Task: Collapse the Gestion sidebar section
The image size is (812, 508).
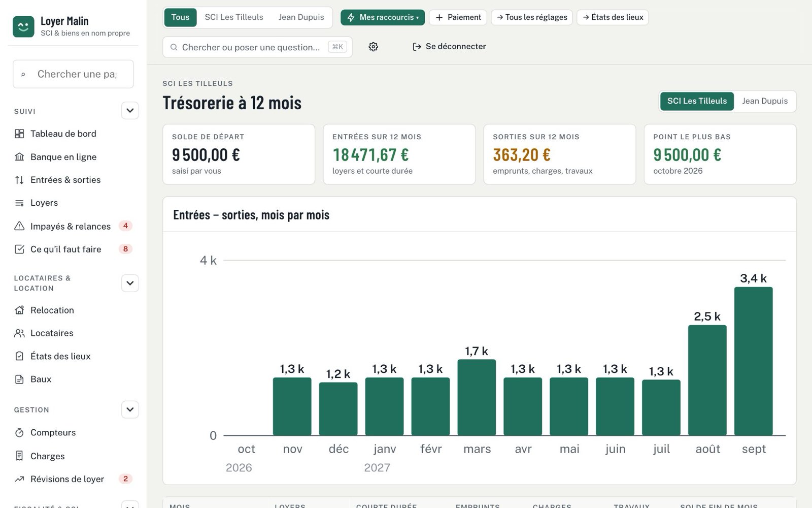Action: (x=130, y=409)
